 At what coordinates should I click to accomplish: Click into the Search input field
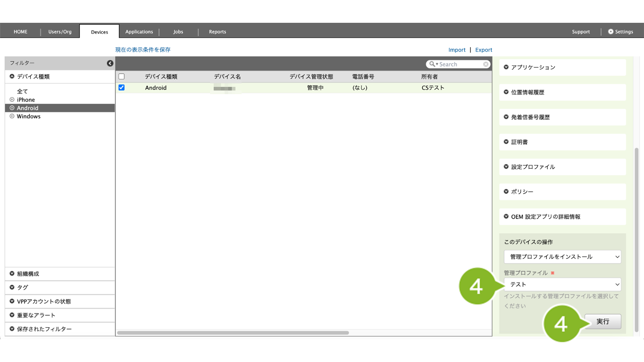click(x=460, y=64)
